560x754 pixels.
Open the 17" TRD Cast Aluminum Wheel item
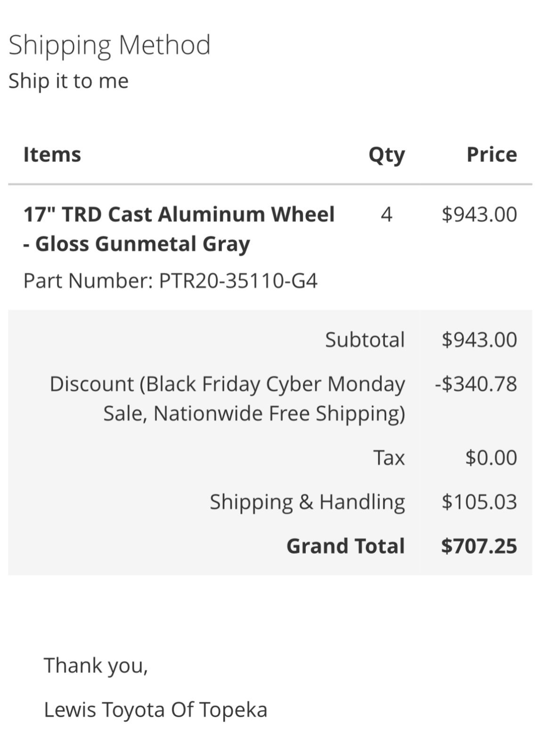click(179, 229)
